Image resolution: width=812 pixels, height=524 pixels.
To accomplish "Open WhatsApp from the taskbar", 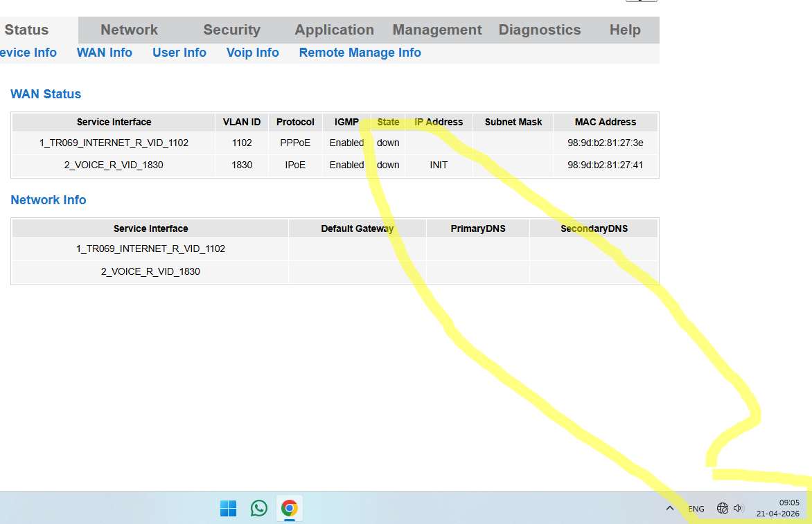I will (259, 509).
